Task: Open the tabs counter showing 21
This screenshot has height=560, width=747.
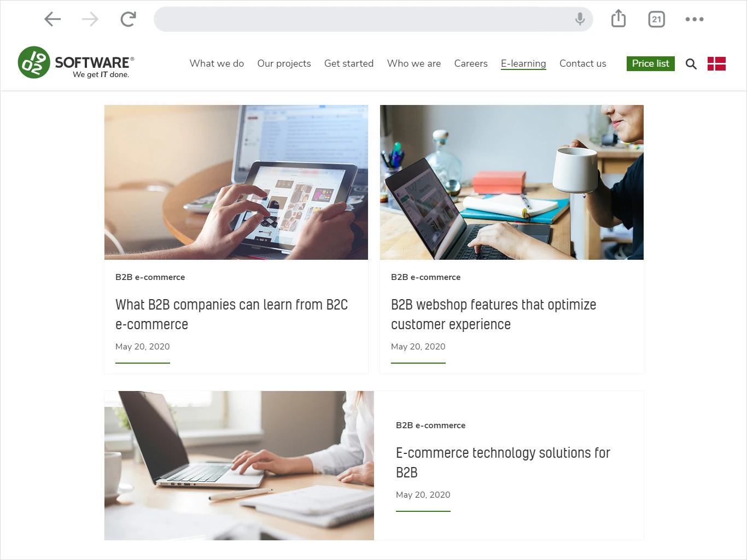Action: (656, 19)
